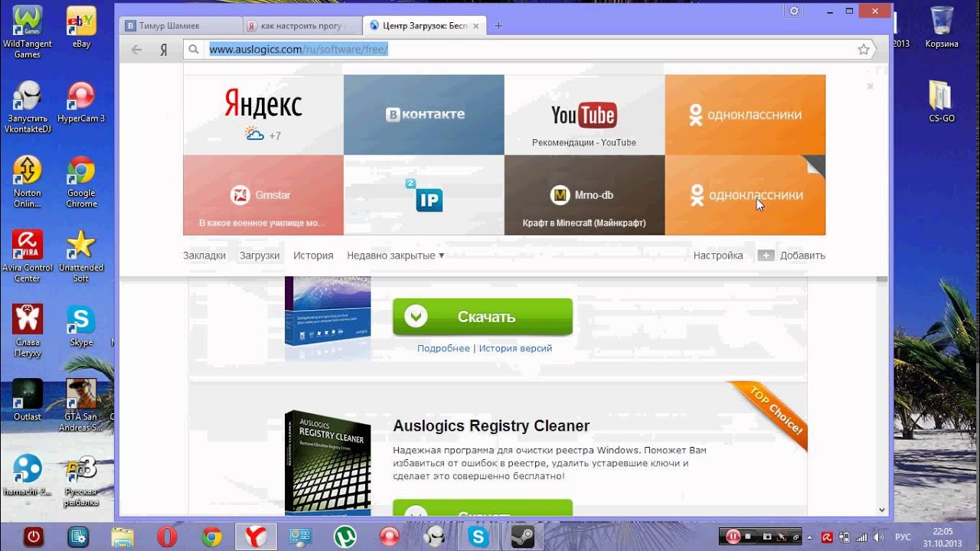Open first-row Одноклассники tile beside YouTube
The height and width of the screenshot is (551, 980).
point(745,115)
